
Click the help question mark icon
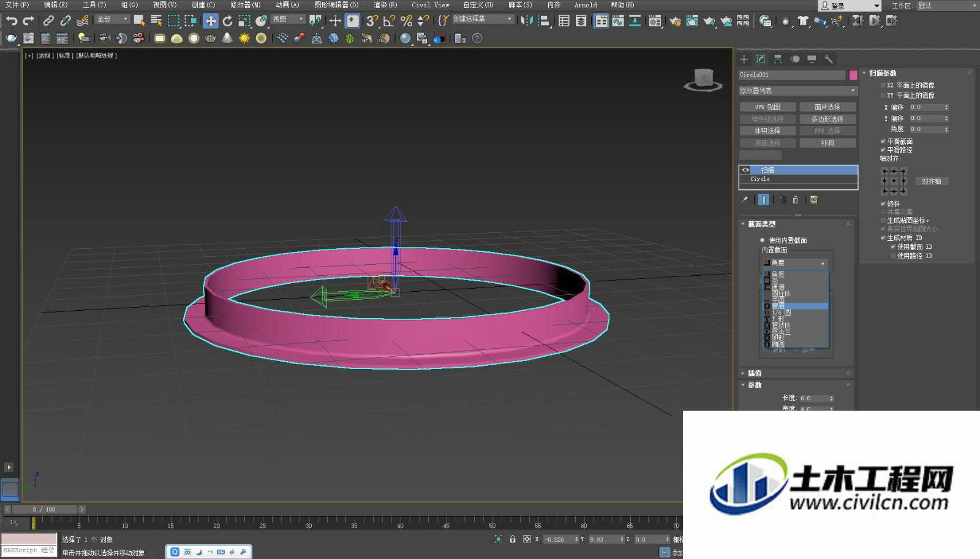(x=477, y=38)
